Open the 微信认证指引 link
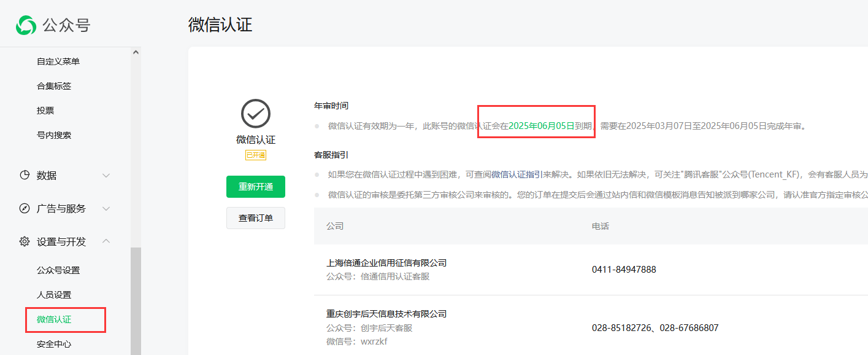 [517, 174]
